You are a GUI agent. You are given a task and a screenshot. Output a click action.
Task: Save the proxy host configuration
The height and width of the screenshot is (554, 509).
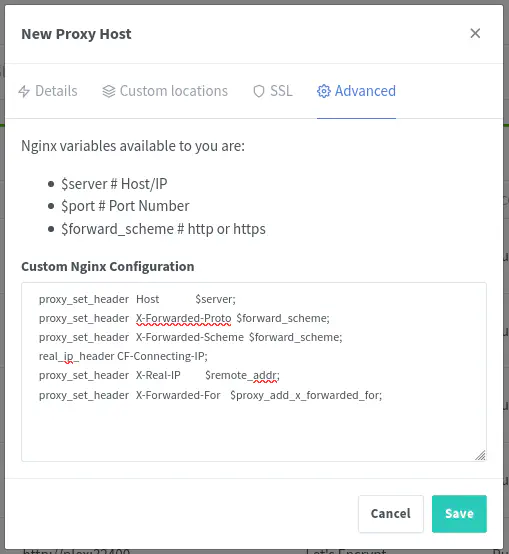point(459,513)
